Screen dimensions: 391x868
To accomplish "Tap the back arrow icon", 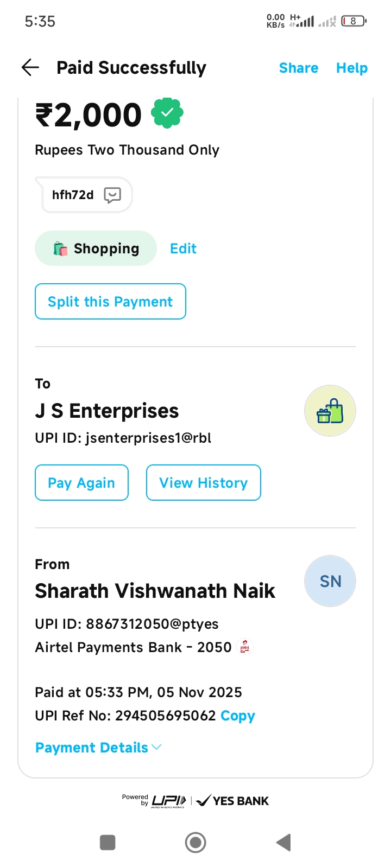I will pyautogui.click(x=30, y=68).
